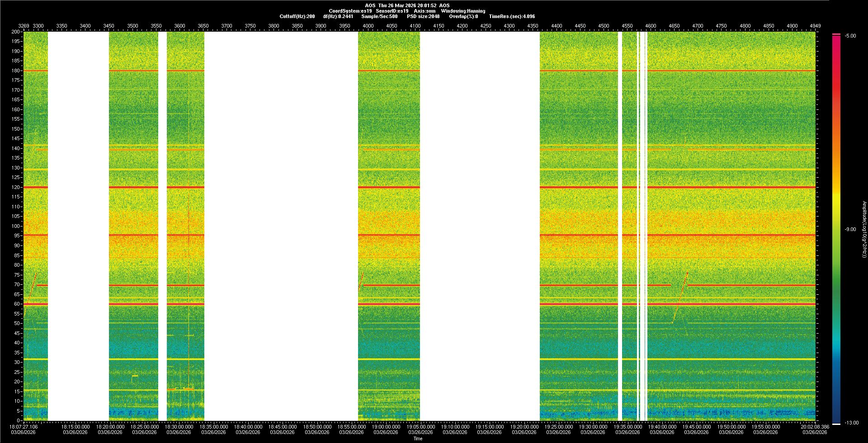
Task: Click the Amplitude axis label beside the colorbar
Action: point(864,230)
